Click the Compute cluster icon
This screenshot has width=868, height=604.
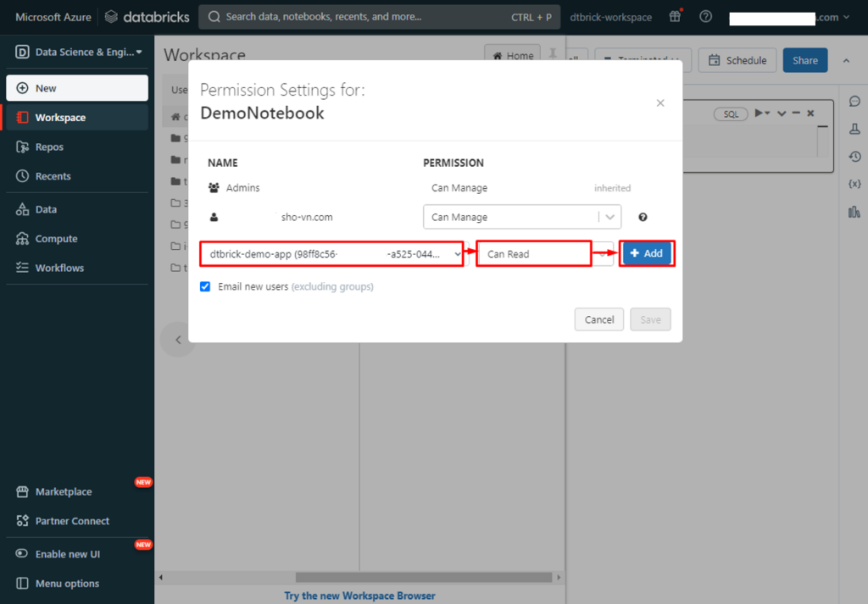(x=22, y=238)
